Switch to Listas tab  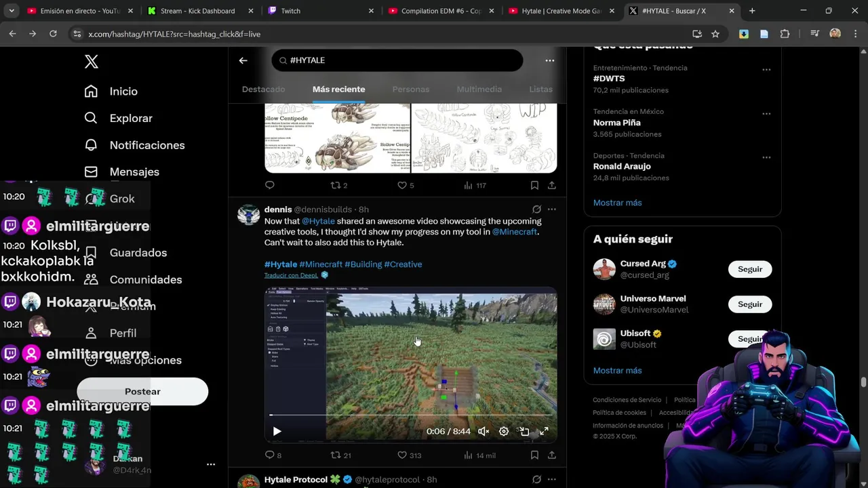point(540,89)
